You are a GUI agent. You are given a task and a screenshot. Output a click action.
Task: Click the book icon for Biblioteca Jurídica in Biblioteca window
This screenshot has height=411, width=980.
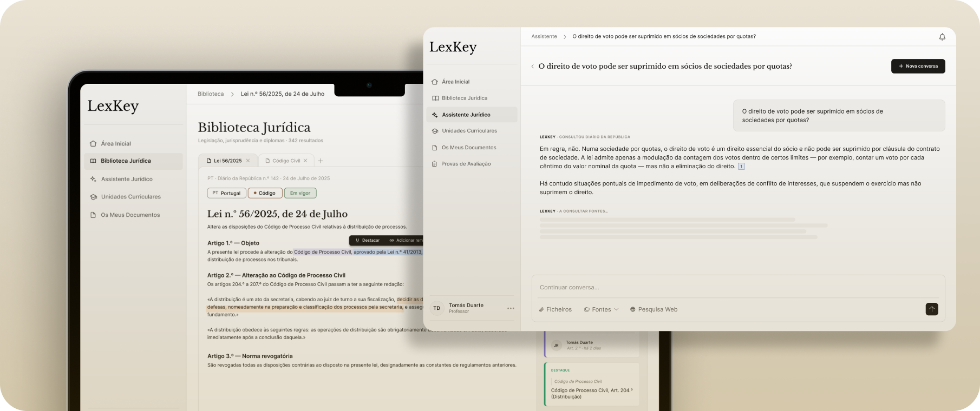93,161
